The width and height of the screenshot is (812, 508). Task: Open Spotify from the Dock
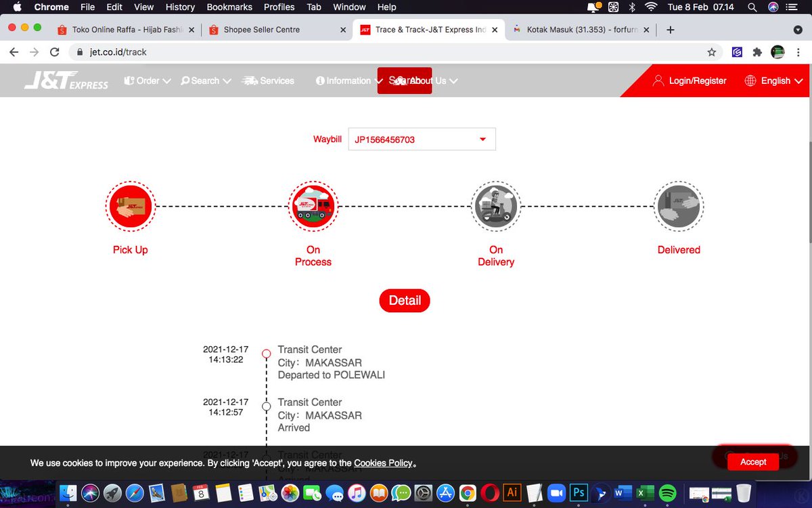click(667, 492)
